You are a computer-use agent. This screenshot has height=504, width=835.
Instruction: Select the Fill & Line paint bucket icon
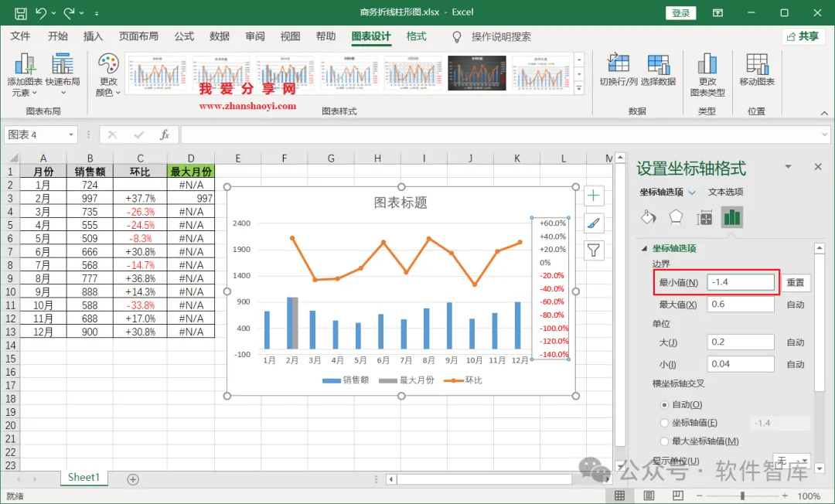(x=648, y=217)
